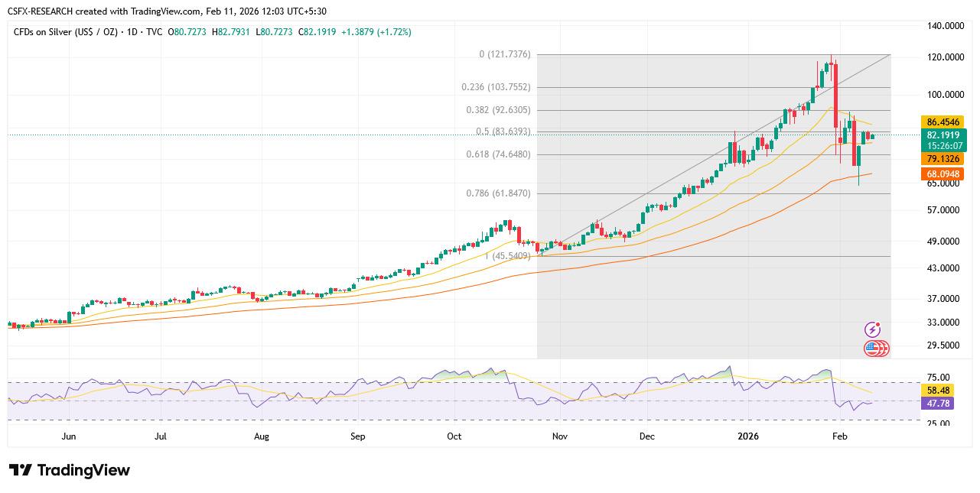
Task: Select the 0.618 (74.6480) Fibonacci level
Action: (498, 154)
